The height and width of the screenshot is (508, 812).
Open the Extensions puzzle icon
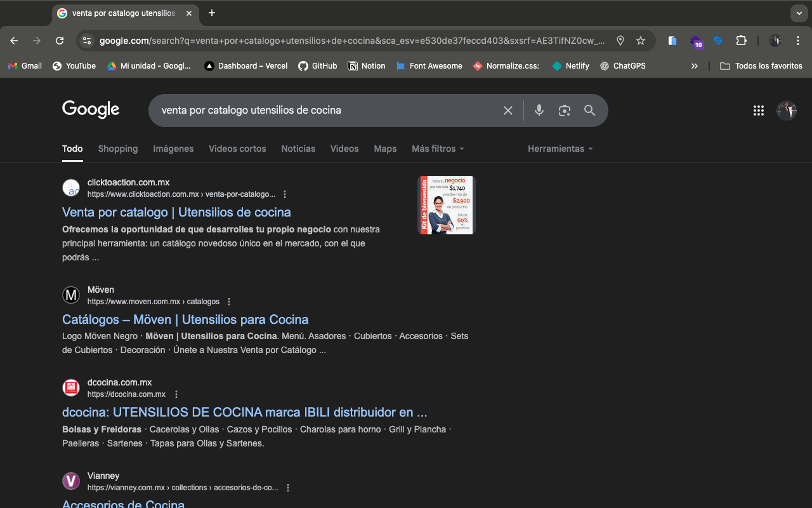point(741,41)
